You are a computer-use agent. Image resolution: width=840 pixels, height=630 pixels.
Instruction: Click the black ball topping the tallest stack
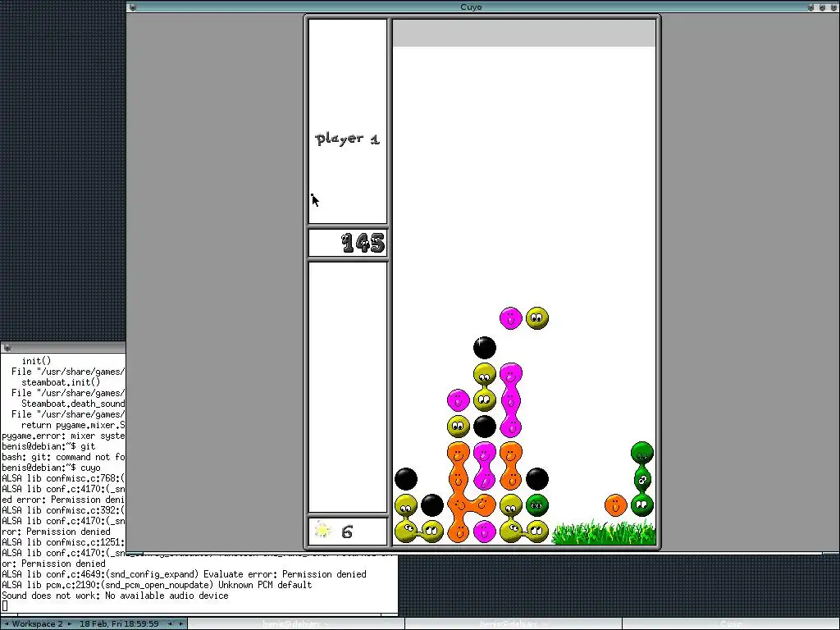pos(484,348)
